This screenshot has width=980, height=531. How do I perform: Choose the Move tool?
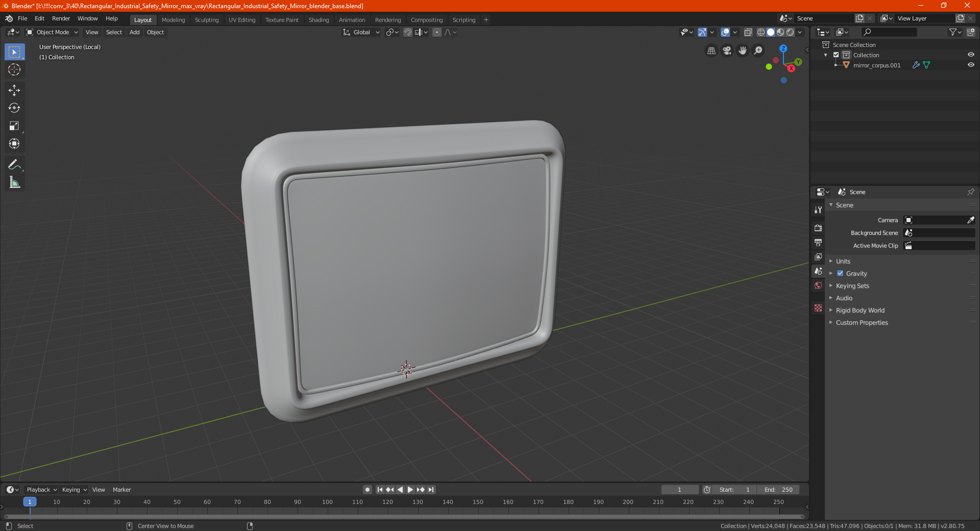click(14, 90)
